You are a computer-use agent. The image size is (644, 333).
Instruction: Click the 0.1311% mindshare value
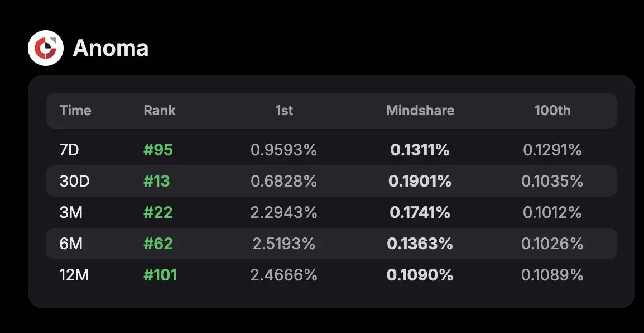point(420,150)
